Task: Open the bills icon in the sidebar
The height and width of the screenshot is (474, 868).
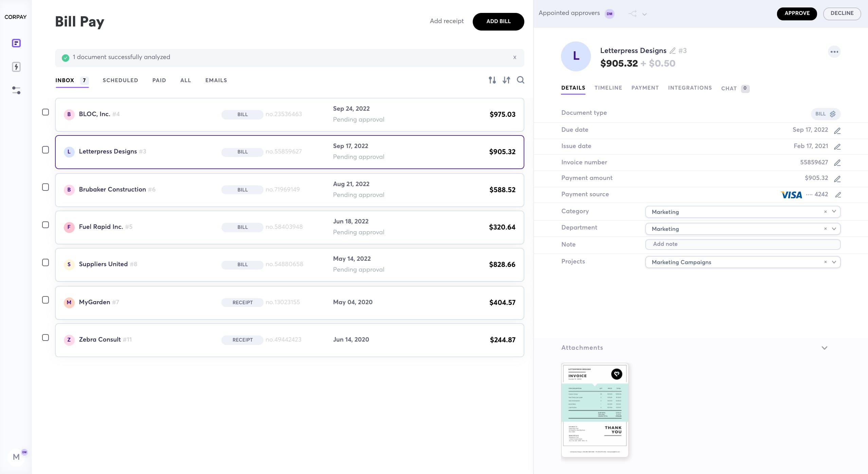Action: (x=16, y=43)
